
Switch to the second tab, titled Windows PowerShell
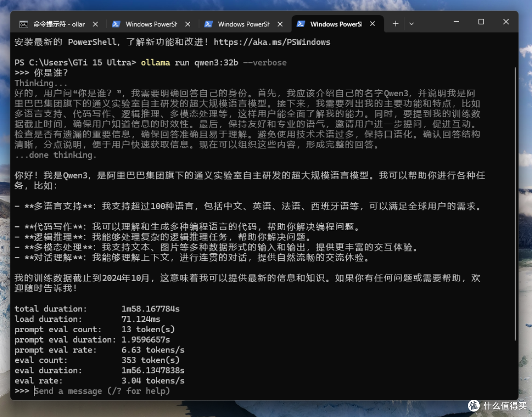[x=151, y=24]
